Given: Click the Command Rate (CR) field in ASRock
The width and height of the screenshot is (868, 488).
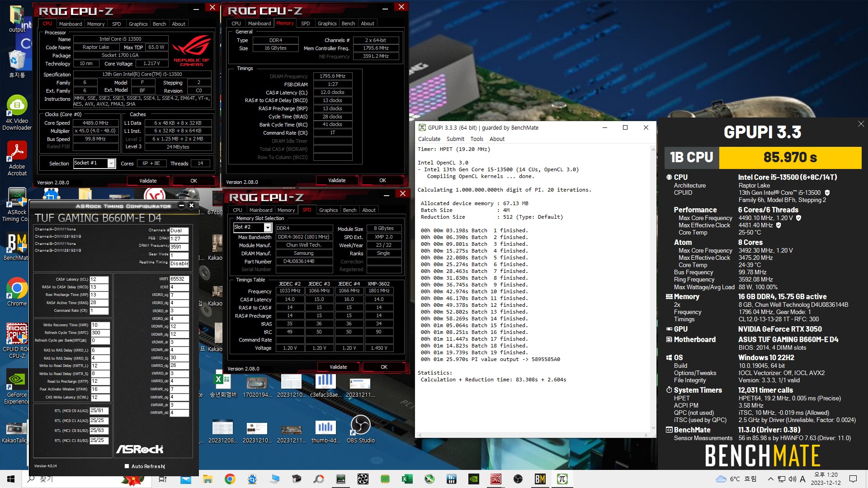Looking at the screenshot, I should 99,311.
